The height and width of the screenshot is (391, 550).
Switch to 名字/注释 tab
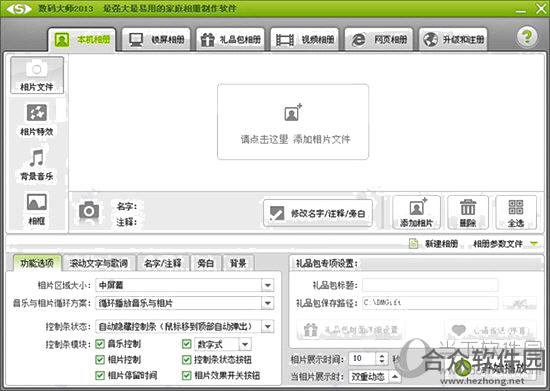point(162,263)
